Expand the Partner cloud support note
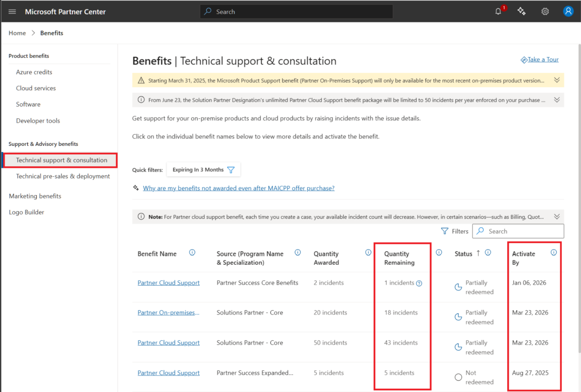 click(x=557, y=217)
